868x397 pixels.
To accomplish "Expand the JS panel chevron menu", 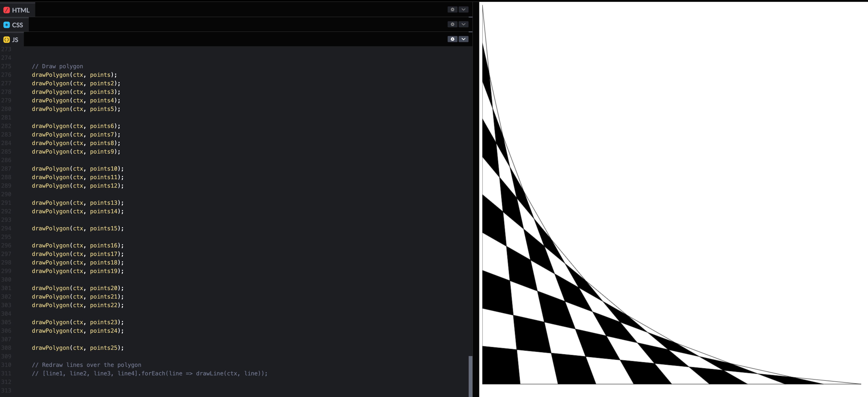I will pyautogui.click(x=463, y=39).
